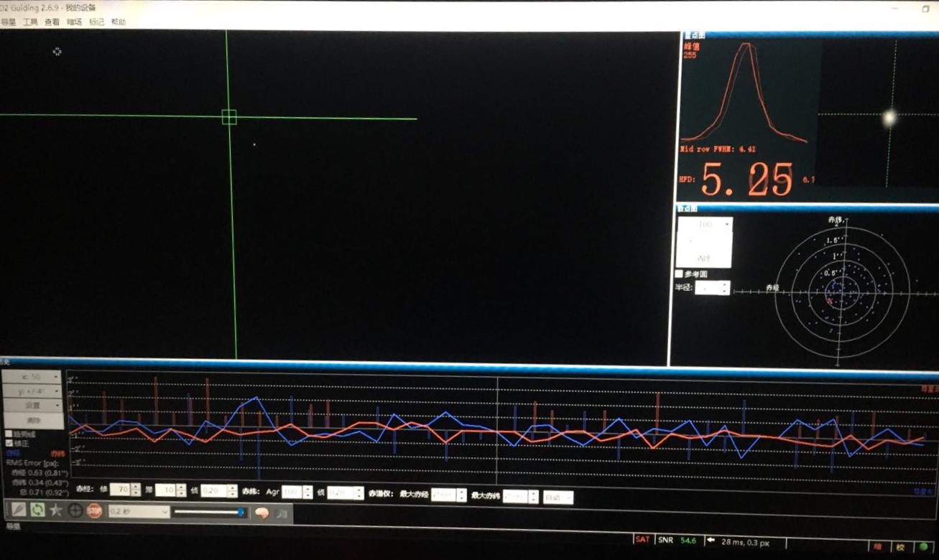The width and height of the screenshot is (939, 560).
Task: Click the 最大赤纬 max Dec duration field
Action: point(515,496)
